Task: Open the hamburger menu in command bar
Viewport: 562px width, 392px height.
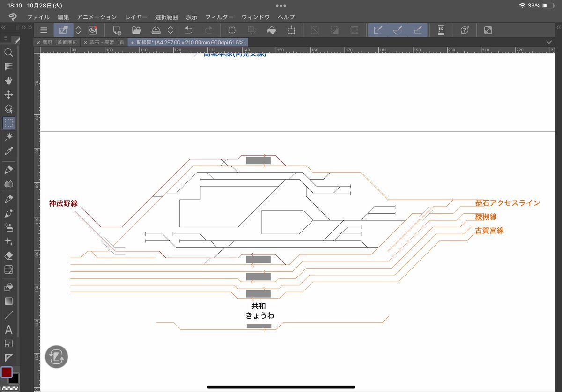Action: [44, 30]
